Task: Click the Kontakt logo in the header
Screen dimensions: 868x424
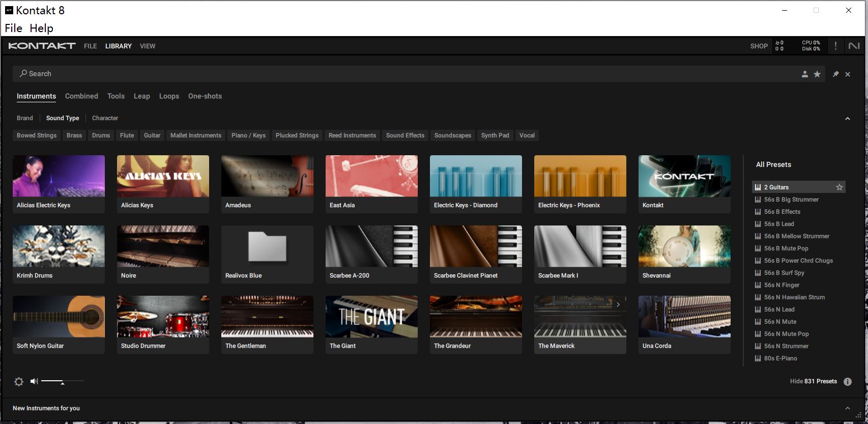Action: click(x=42, y=46)
